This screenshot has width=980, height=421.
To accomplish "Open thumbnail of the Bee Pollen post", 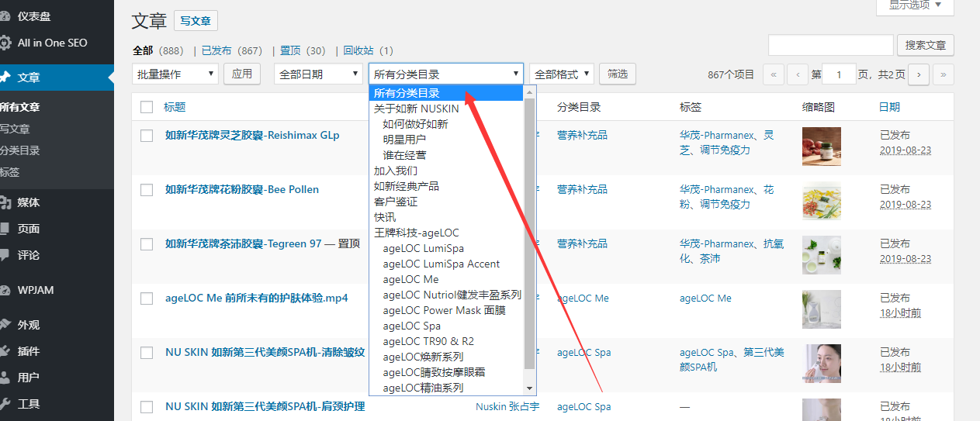I will [822, 201].
